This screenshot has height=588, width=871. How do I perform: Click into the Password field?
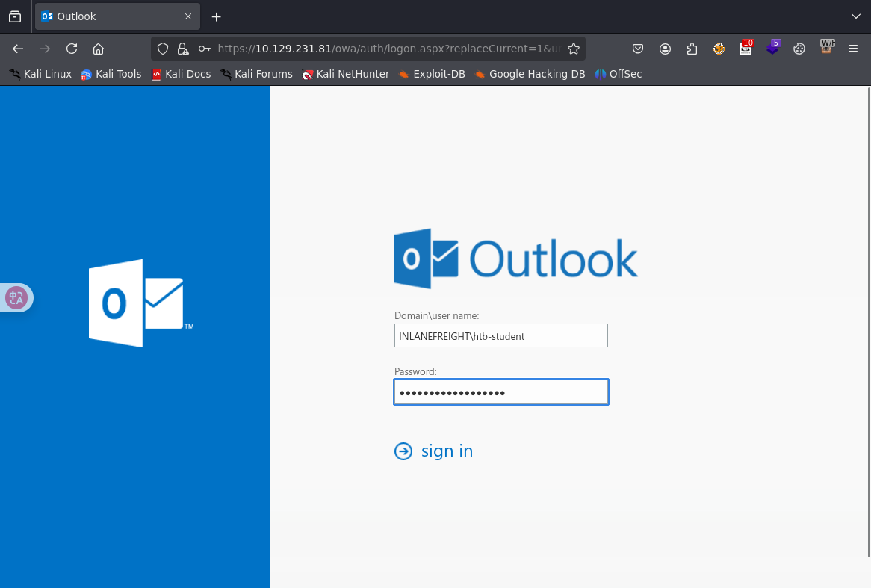(501, 392)
